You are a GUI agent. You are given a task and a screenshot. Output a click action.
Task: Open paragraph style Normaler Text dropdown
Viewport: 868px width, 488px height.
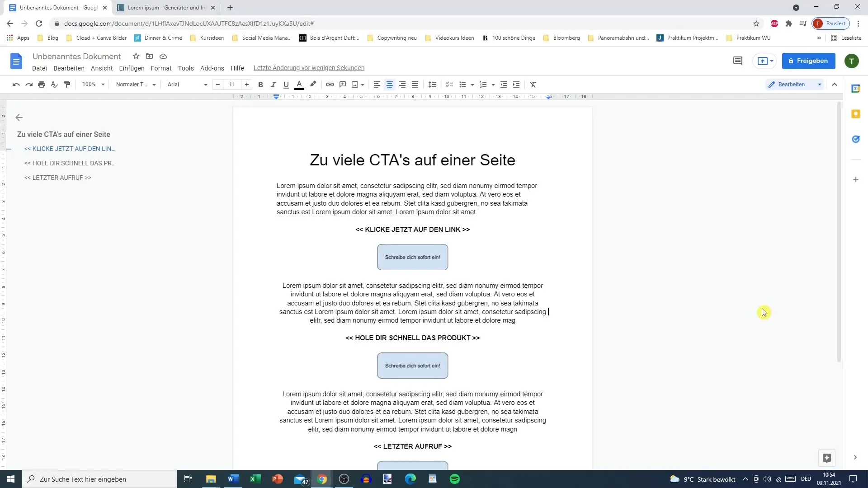point(135,84)
